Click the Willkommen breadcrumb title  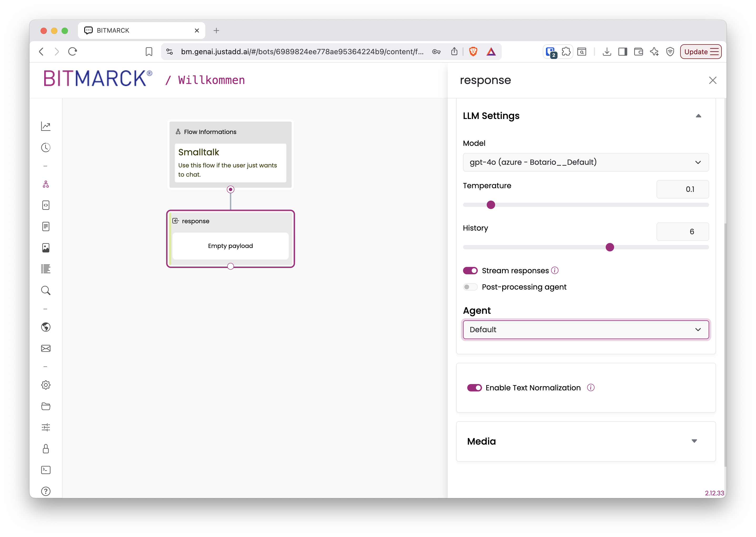[x=211, y=80]
